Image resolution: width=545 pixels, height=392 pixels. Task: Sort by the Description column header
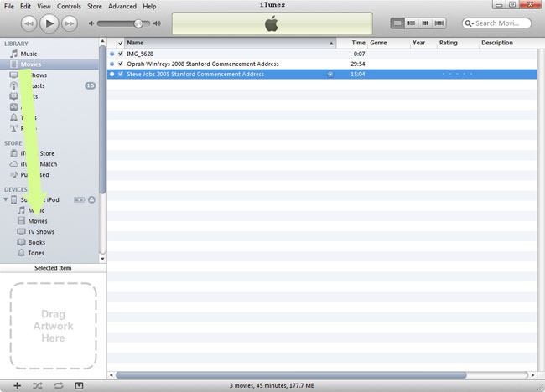[507, 43]
